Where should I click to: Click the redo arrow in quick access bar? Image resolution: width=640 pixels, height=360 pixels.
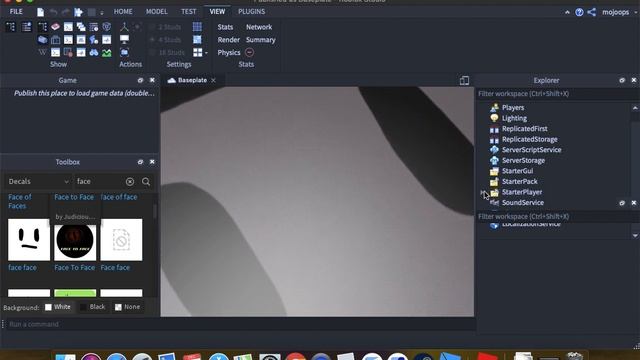pos(65,12)
